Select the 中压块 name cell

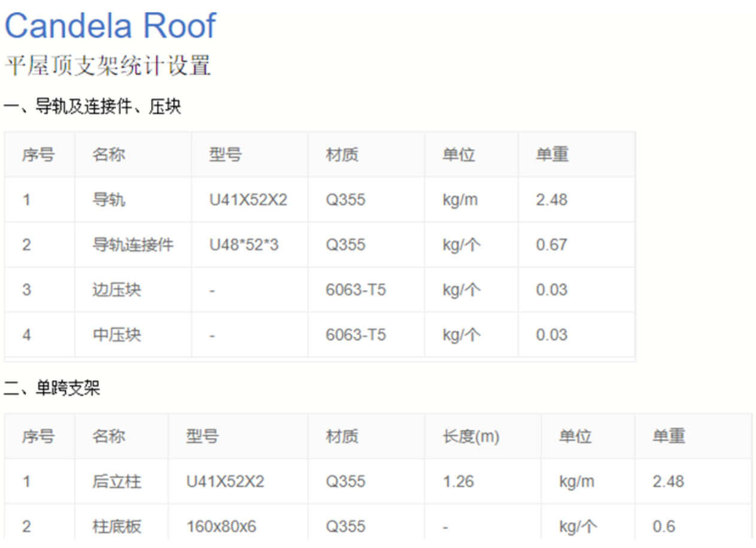(117, 335)
